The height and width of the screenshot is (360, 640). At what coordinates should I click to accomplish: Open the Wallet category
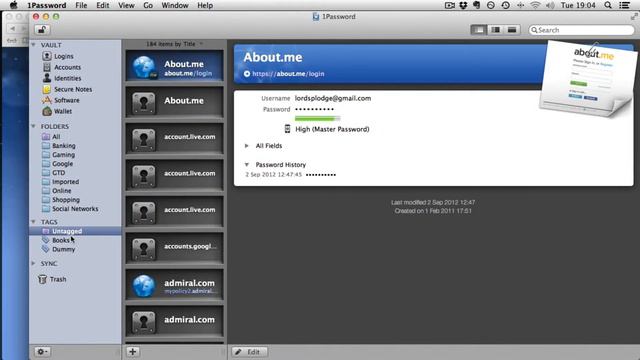(63, 111)
